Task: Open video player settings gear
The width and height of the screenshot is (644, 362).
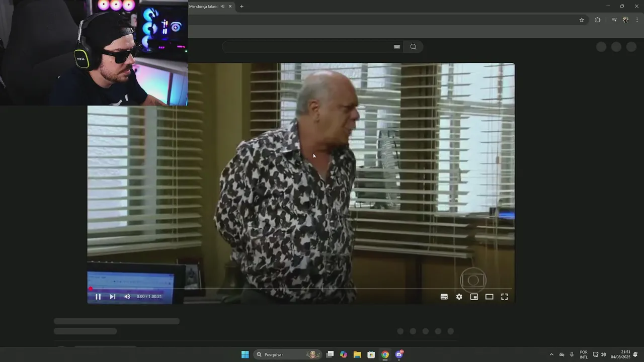Action: (459, 297)
